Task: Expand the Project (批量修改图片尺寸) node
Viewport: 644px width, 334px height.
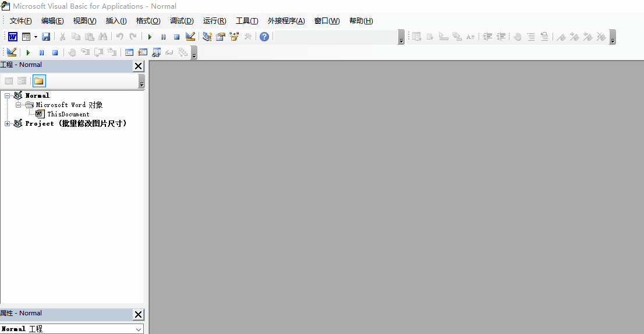Action: [7, 123]
